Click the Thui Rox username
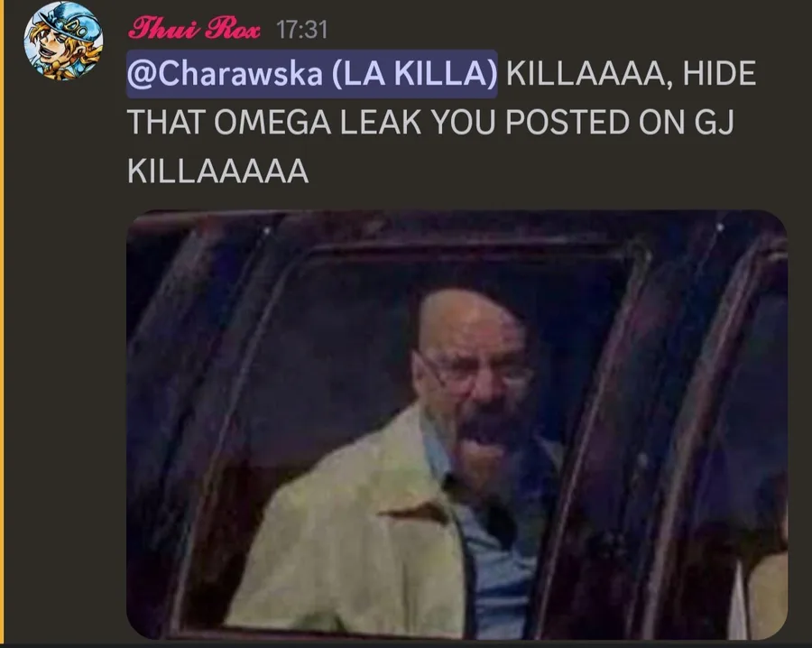 [194, 29]
